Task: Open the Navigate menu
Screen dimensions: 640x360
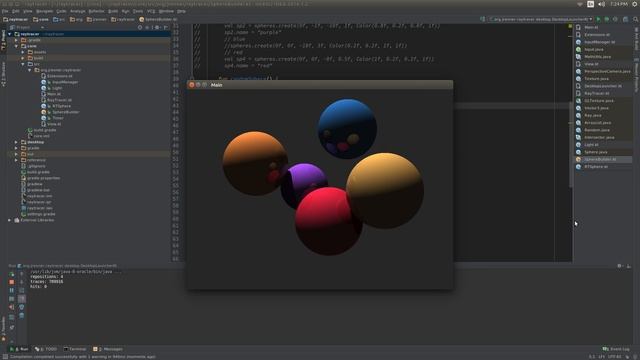Action: click(x=44, y=11)
